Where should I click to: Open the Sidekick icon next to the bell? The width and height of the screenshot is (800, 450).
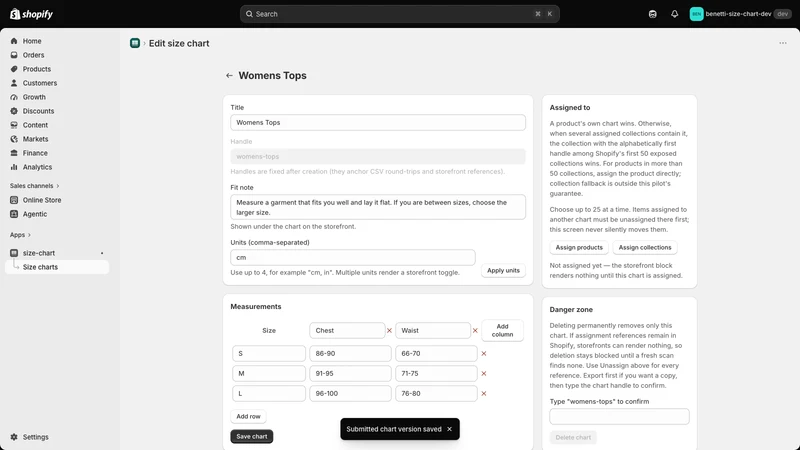tap(653, 14)
